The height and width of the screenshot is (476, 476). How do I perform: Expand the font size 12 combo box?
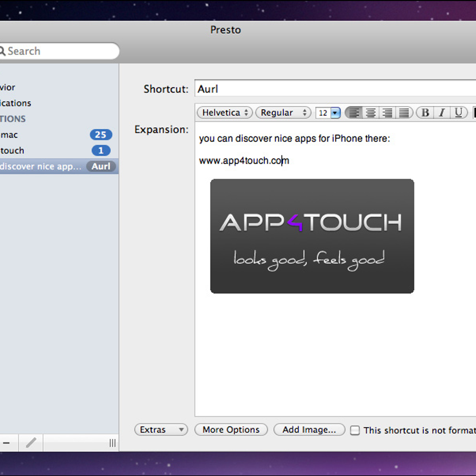click(x=335, y=113)
